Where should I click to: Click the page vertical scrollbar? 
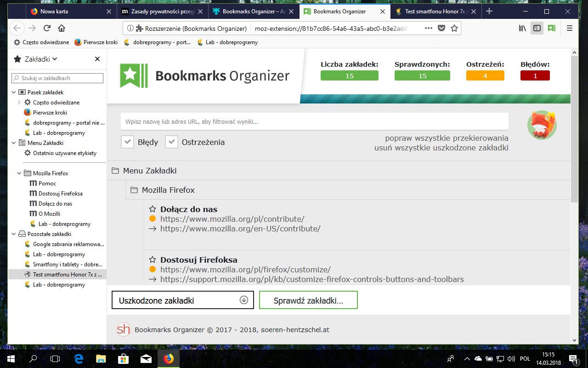click(574, 129)
